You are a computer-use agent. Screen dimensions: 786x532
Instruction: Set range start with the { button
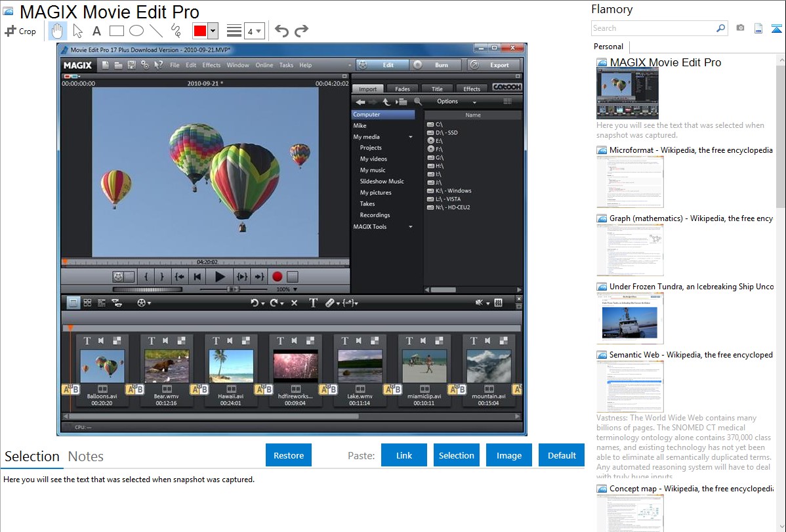pyautogui.click(x=146, y=276)
